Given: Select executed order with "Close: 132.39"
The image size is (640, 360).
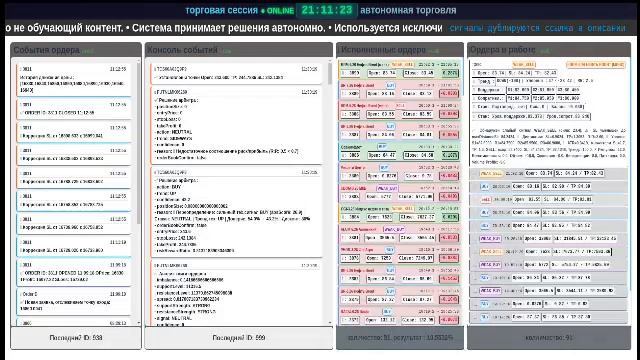Looking at the screenshot, I should (400, 316).
